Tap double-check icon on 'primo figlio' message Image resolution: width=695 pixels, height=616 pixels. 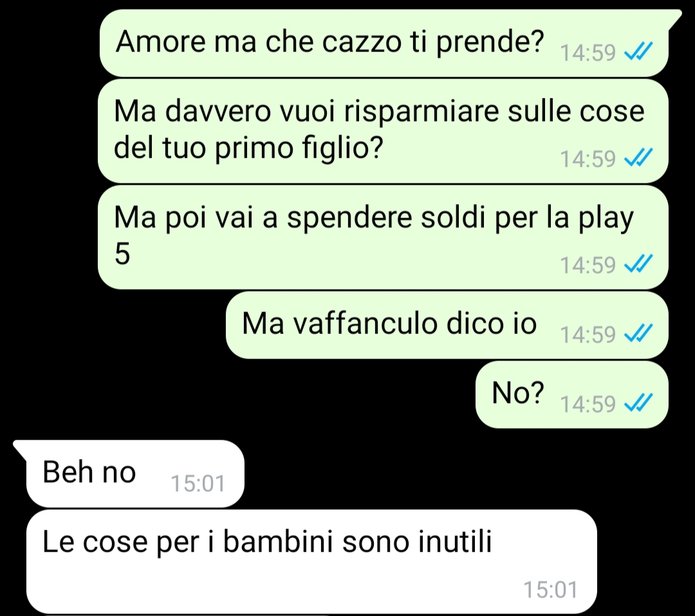click(638, 158)
